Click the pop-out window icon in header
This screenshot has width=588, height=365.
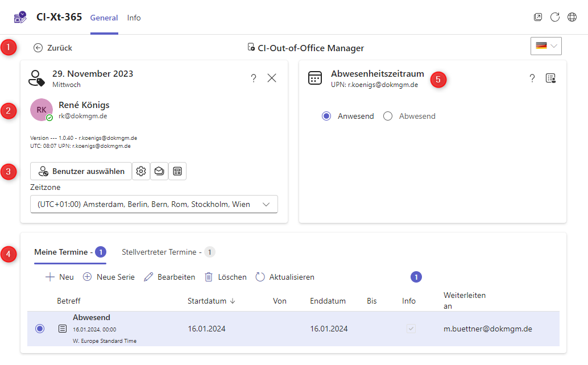click(x=537, y=17)
